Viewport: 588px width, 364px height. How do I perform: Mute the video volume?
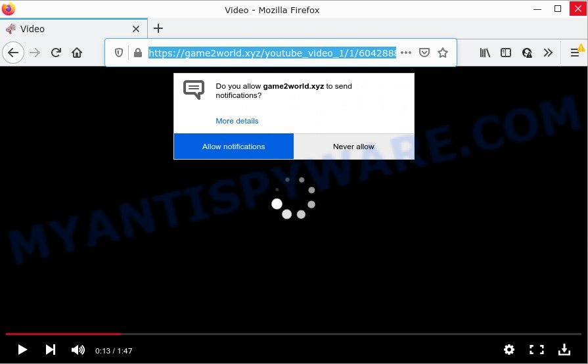coord(78,350)
